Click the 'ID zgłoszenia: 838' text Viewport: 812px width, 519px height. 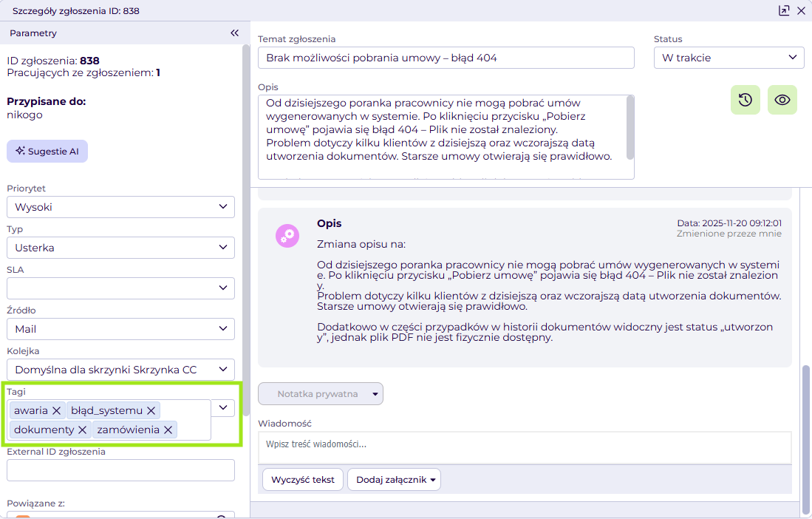coord(52,61)
